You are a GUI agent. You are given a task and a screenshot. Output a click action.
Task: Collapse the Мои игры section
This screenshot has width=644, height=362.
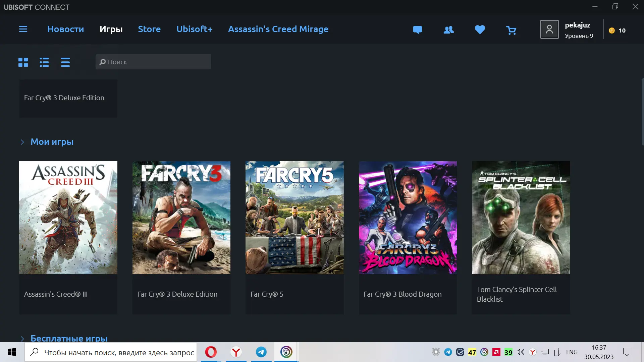pos(22,142)
